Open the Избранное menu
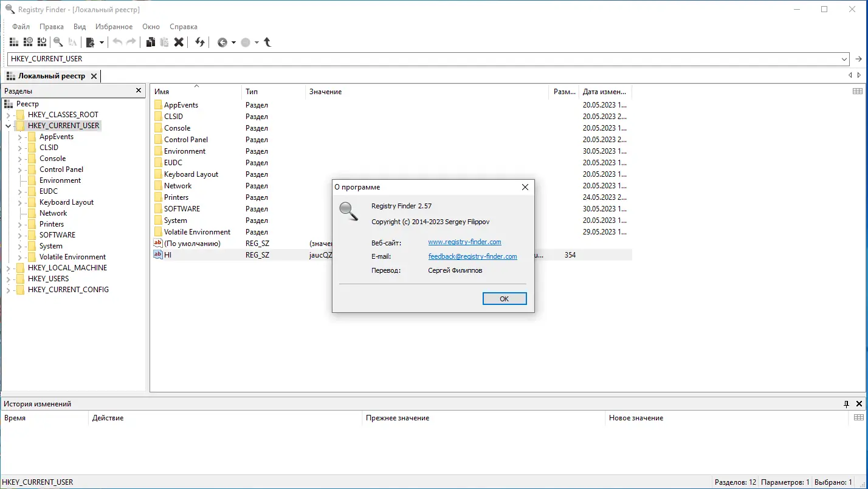Screen dimensions: 868x489 pos(114,27)
